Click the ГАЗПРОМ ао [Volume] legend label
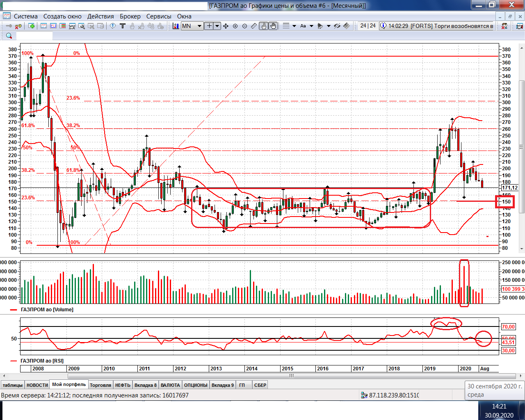Screen dimensions: 525x420 47,310
